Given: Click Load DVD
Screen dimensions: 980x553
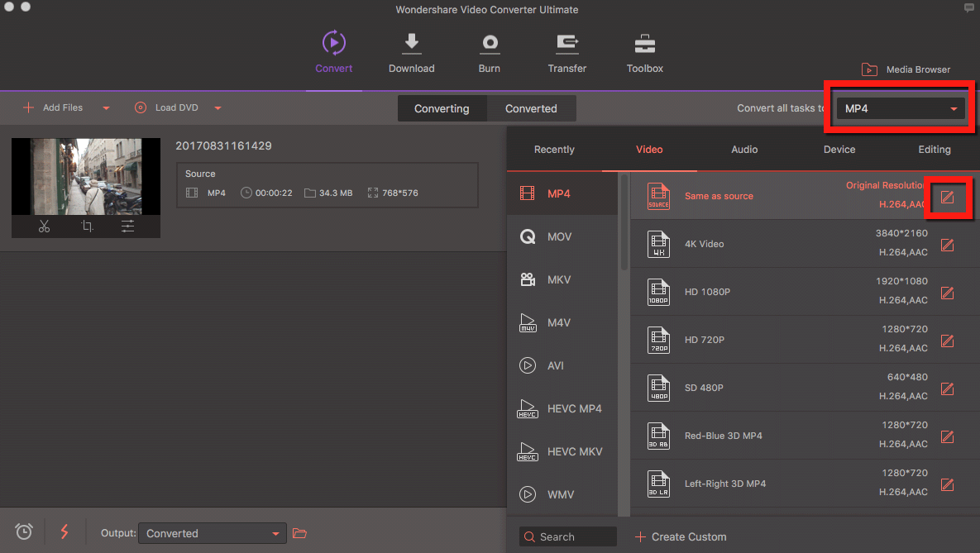Looking at the screenshot, I should [x=166, y=107].
